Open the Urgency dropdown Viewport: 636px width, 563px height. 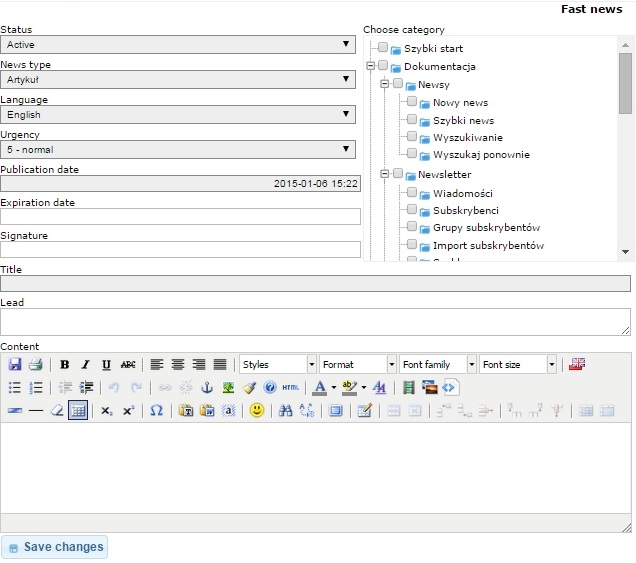point(178,149)
